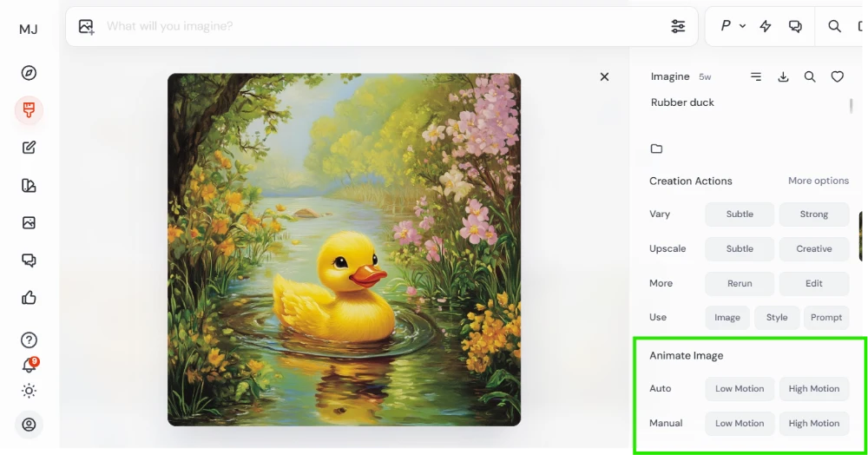Open the Tasks thumbs-up icon in sidebar
The image size is (868, 455).
pos(29,298)
